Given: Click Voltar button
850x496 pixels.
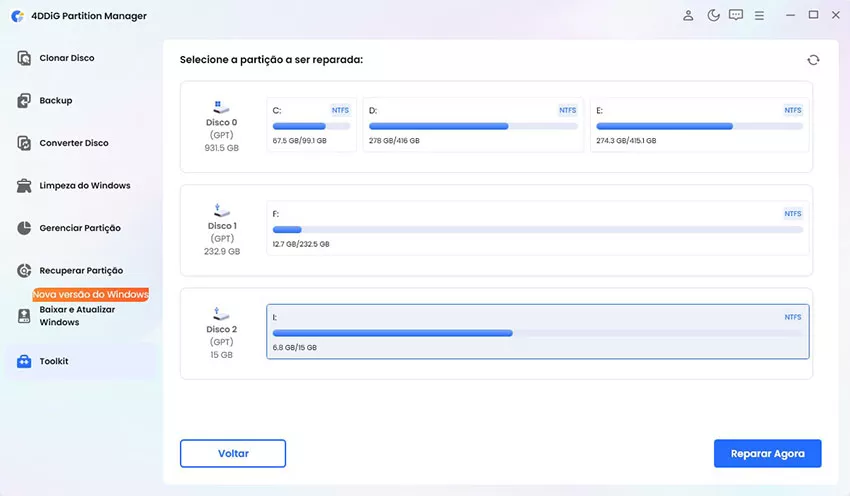Looking at the screenshot, I should [x=233, y=453].
